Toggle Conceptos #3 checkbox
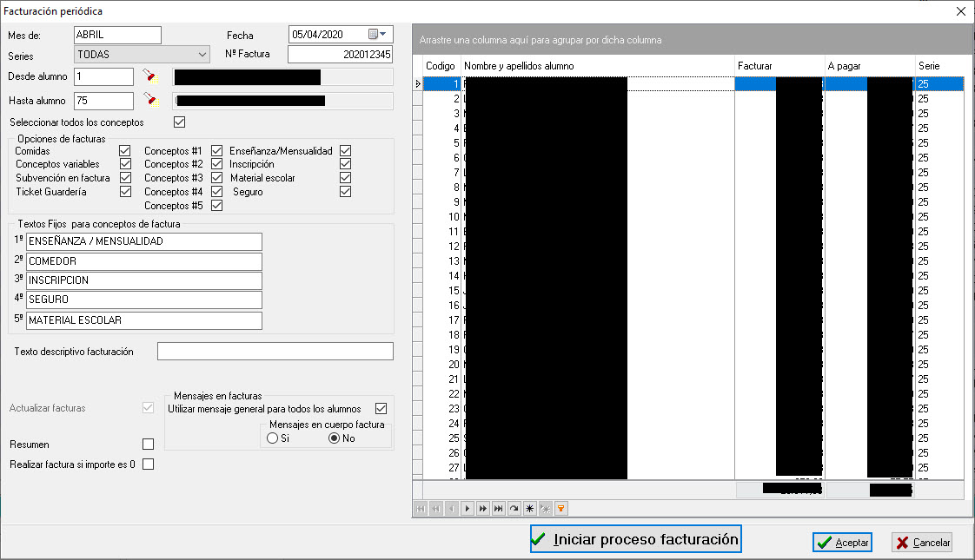 coord(217,177)
